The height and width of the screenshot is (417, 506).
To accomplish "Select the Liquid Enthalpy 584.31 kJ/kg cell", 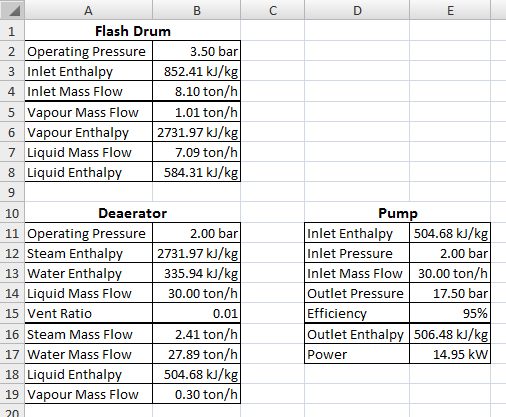I will [197, 172].
